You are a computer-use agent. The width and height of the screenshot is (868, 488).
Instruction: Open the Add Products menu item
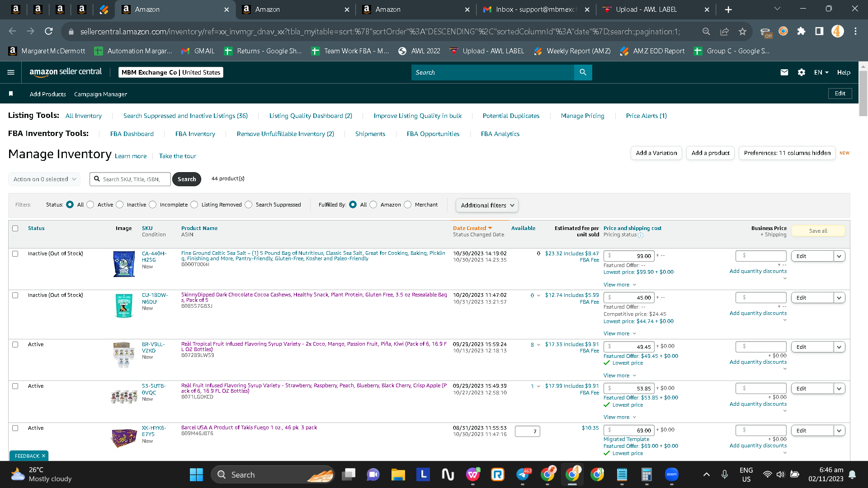tap(48, 94)
